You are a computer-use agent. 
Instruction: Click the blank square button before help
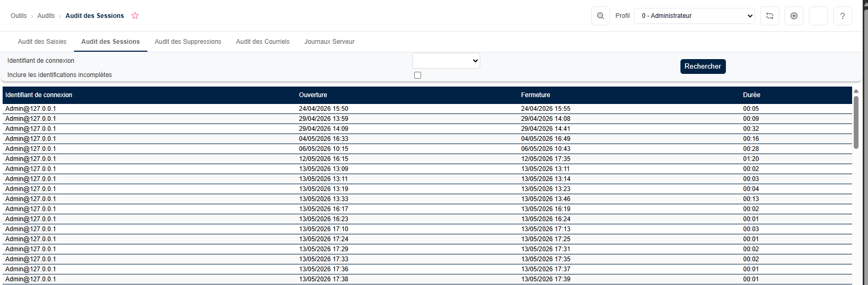tap(818, 16)
